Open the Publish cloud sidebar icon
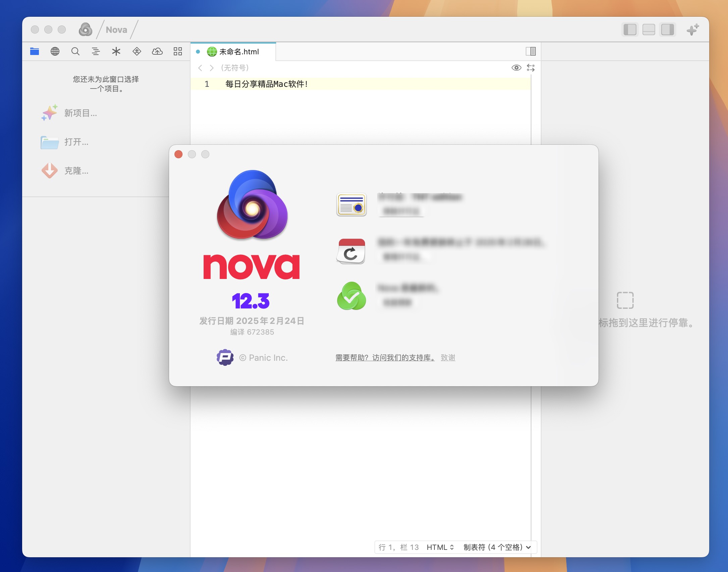728x572 pixels. [157, 51]
